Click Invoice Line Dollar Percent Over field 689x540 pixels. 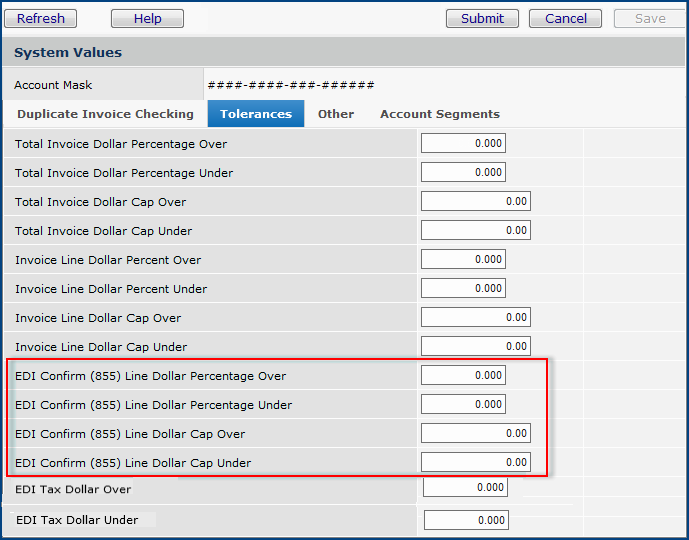(463, 260)
